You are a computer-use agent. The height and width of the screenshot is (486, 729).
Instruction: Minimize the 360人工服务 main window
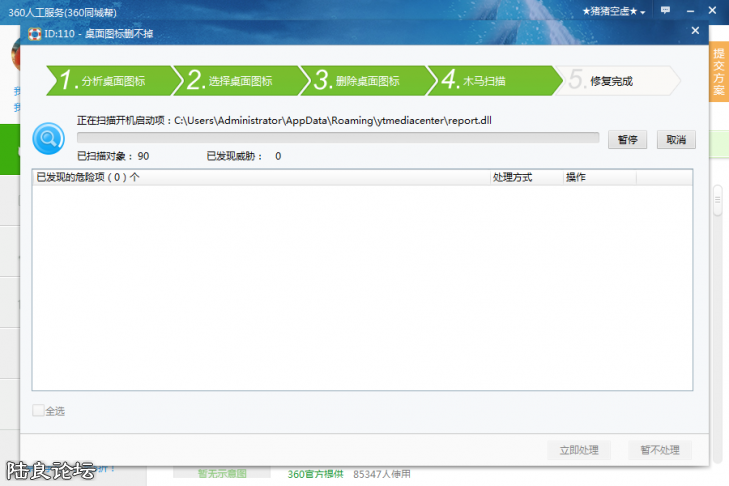(690, 11)
